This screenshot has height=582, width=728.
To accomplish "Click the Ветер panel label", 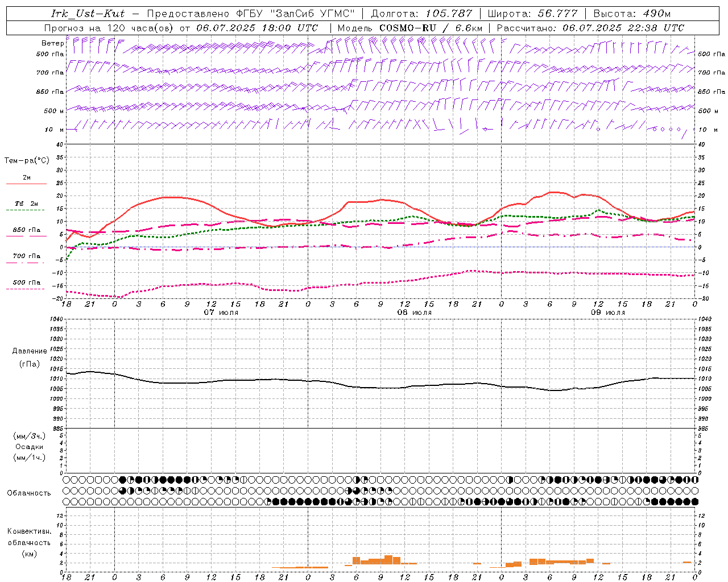I will point(53,43).
